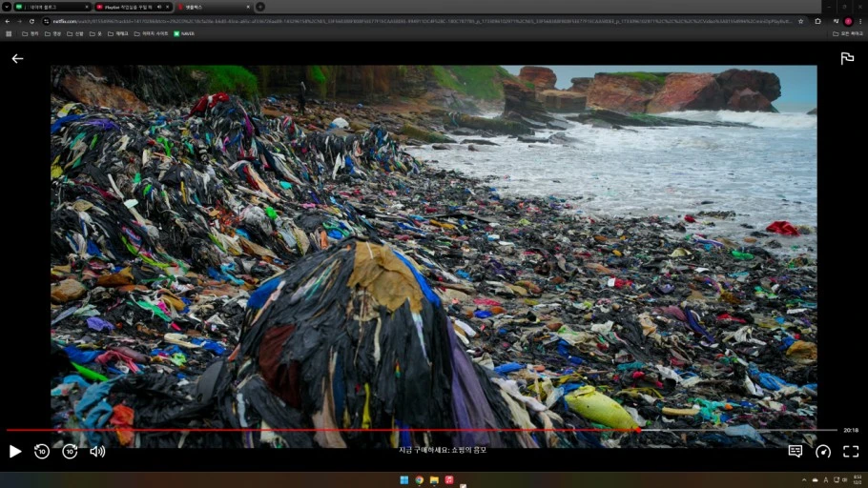This screenshot has height=488, width=868.
Task: Open a new browser tab
Action: coord(260,7)
